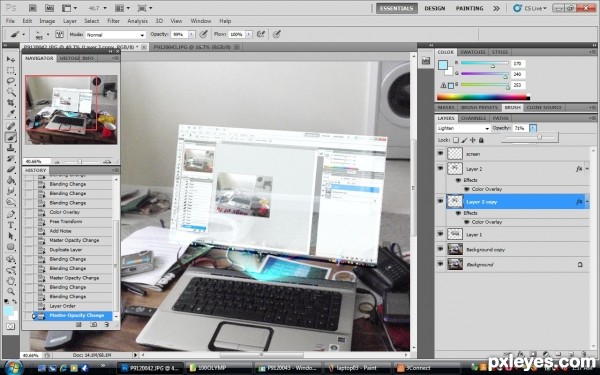This screenshot has width=600, height=375.
Task: Select the Eraser tool
Action: point(11,170)
